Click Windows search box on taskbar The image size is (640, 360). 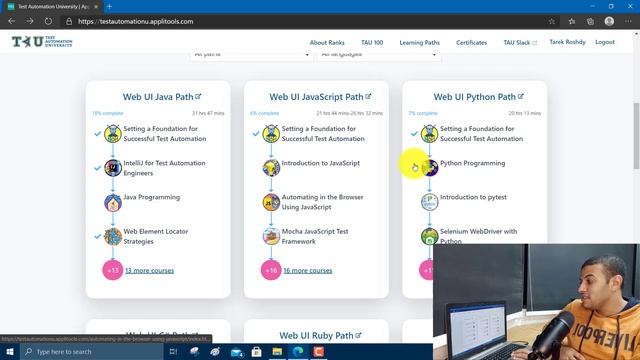point(92,351)
